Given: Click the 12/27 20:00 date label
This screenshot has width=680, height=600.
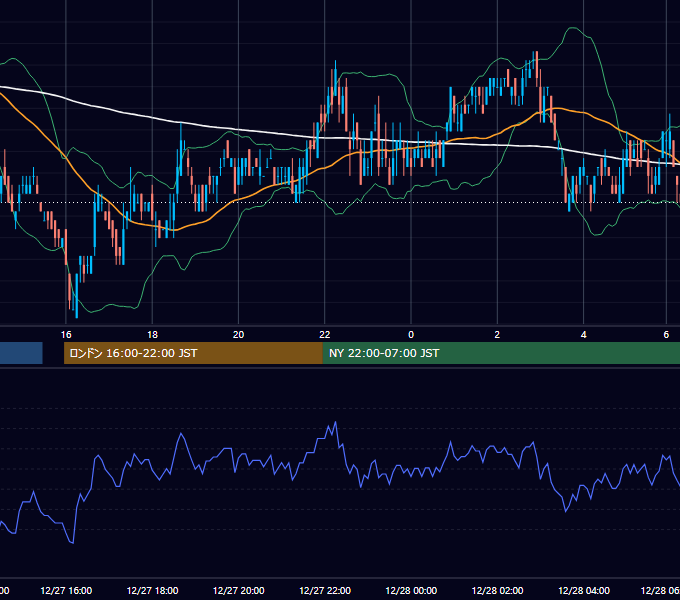Looking at the screenshot, I should (239, 591).
